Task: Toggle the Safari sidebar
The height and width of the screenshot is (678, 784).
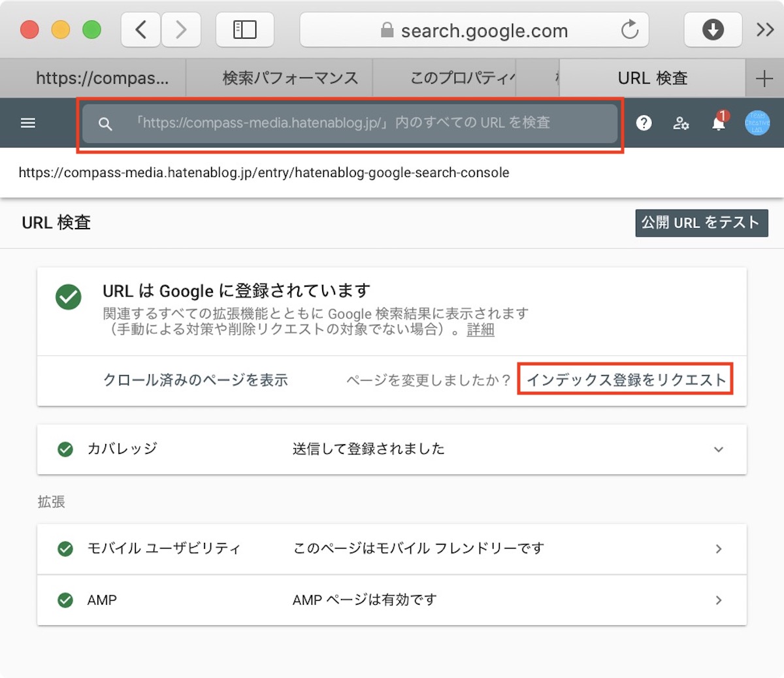Action: coord(245,29)
